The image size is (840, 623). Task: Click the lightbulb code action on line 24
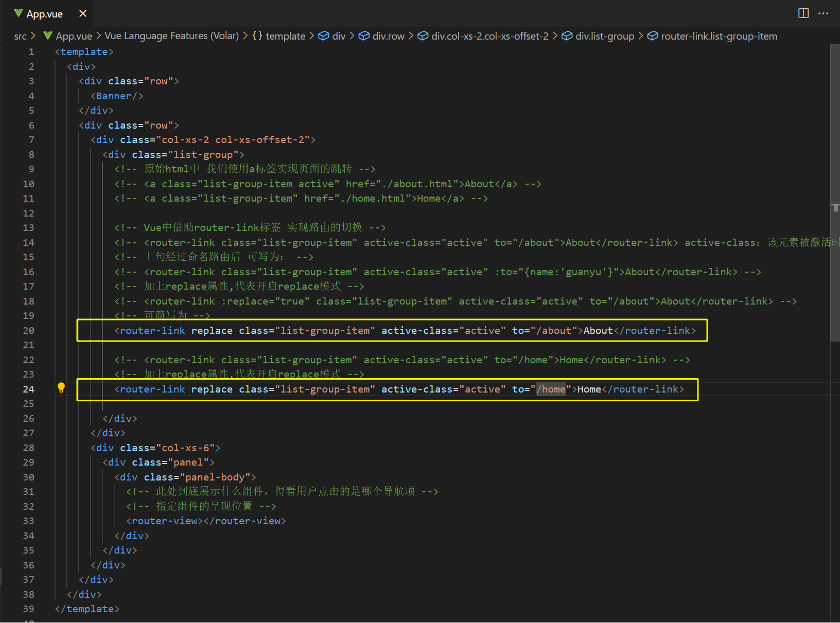tap(61, 388)
